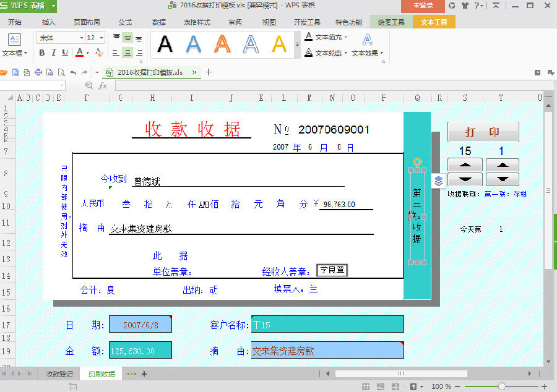Choose blue text art style A
557x392 pixels.
194,45
